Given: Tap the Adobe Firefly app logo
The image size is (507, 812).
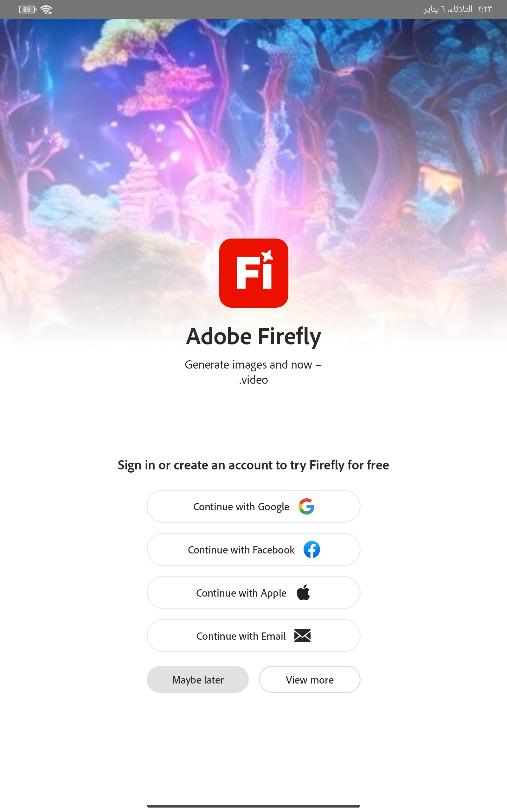Looking at the screenshot, I should pyautogui.click(x=253, y=273).
